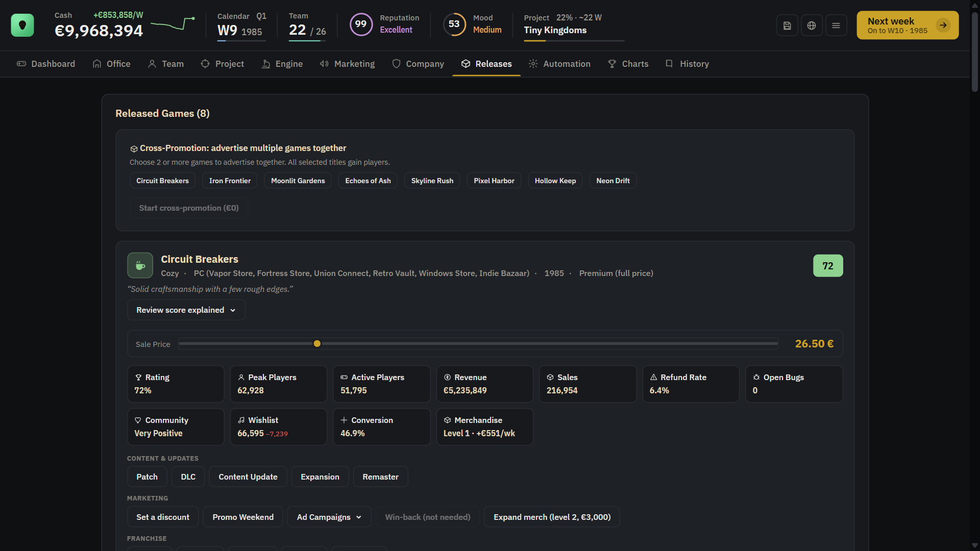Viewport: 980px width, 551px height.
Task: Expand Review score explained
Action: [186, 310]
